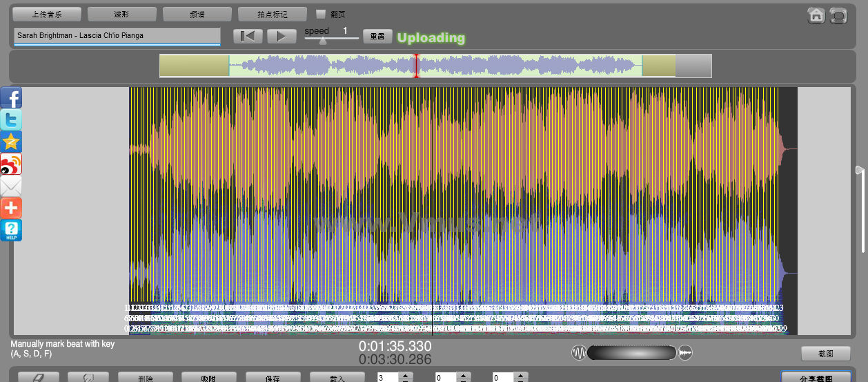Click the fullscreen icon beside home
868x382 pixels.
pos(838,15)
